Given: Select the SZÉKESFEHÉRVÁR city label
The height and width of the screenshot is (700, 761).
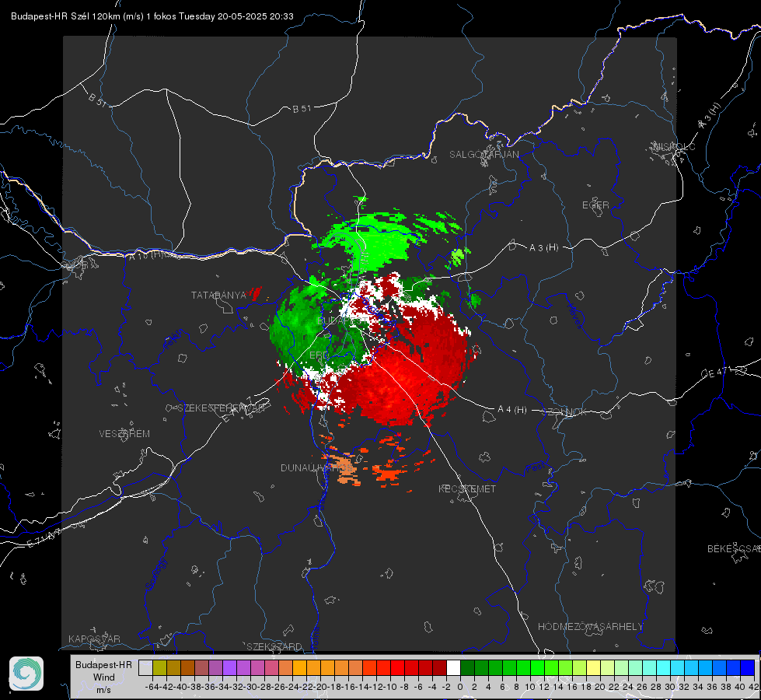Looking at the screenshot, I should [x=223, y=408].
